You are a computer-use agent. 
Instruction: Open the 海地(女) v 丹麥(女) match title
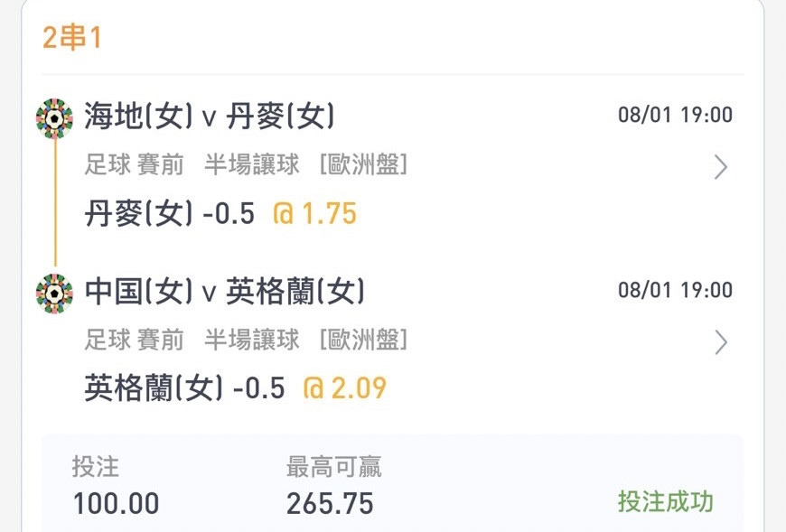(209, 117)
